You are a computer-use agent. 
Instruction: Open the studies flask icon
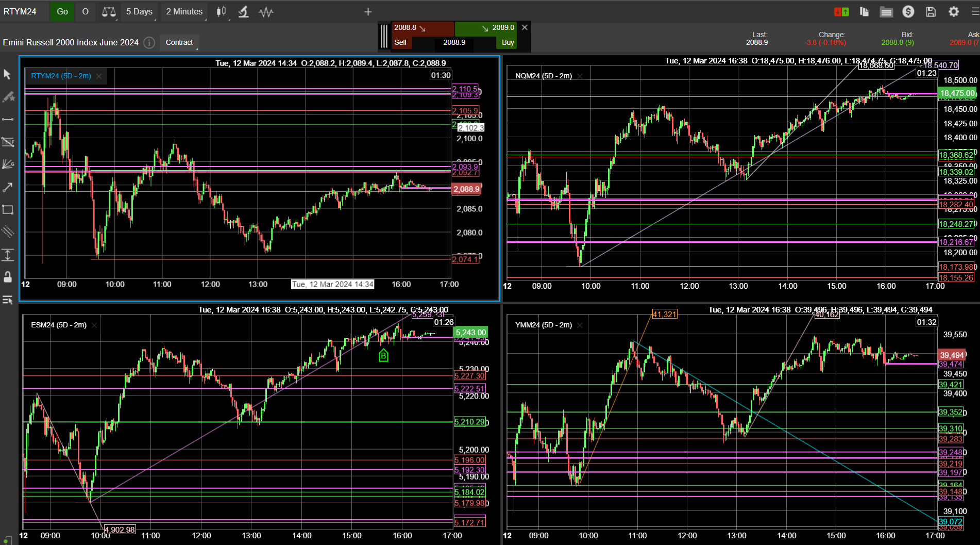[x=244, y=11]
